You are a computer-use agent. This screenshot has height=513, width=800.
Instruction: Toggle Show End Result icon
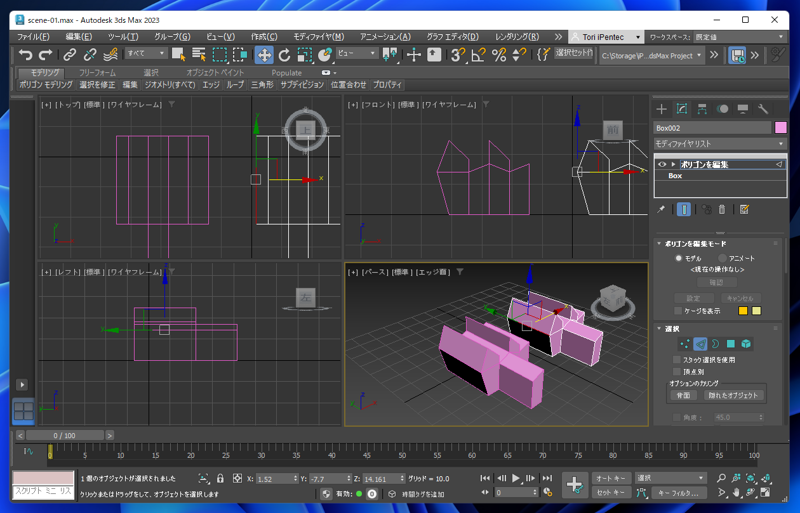tap(684, 209)
